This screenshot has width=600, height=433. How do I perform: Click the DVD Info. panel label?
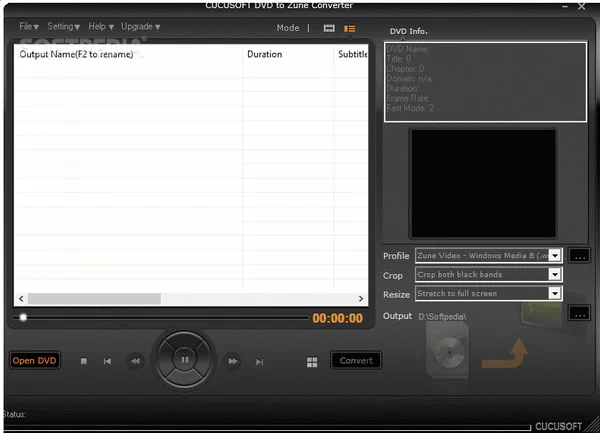click(408, 31)
